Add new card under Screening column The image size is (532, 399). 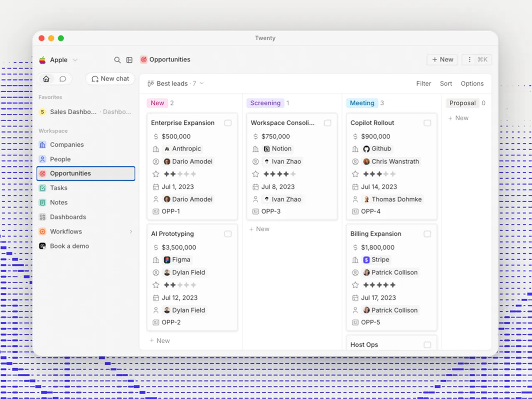(259, 229)
